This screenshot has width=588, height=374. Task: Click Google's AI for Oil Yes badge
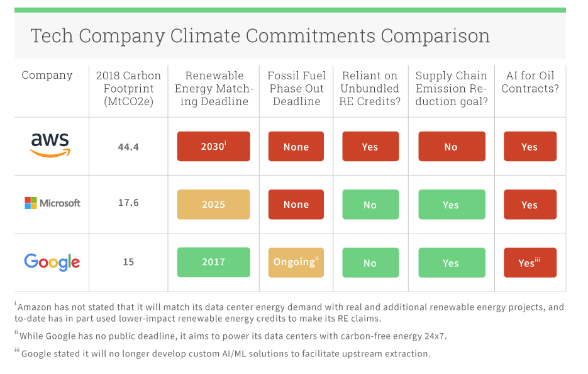click(530, 263)
